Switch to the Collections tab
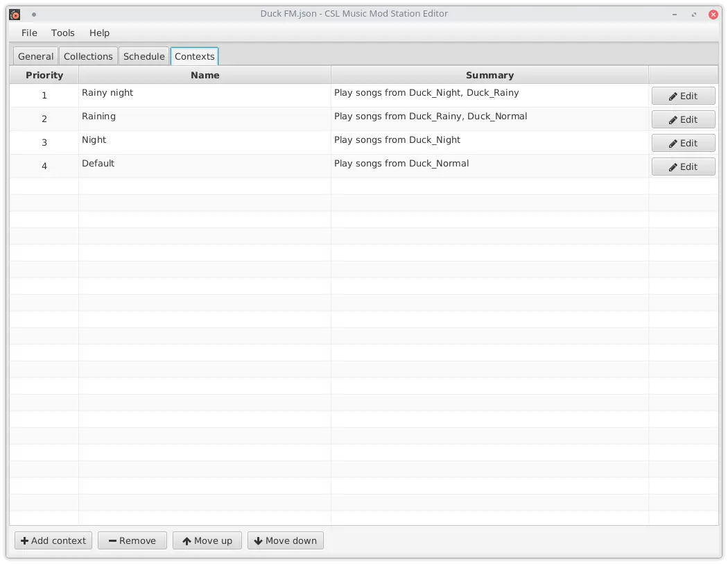Image resolution: width=728 pixels, height=564 pixels. pyautogui.click(x=88, y=56)
